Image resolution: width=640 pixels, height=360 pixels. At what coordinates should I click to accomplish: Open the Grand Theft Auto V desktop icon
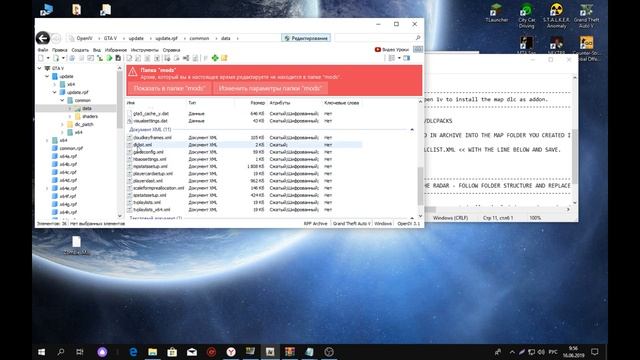click(x=587, y=16)
